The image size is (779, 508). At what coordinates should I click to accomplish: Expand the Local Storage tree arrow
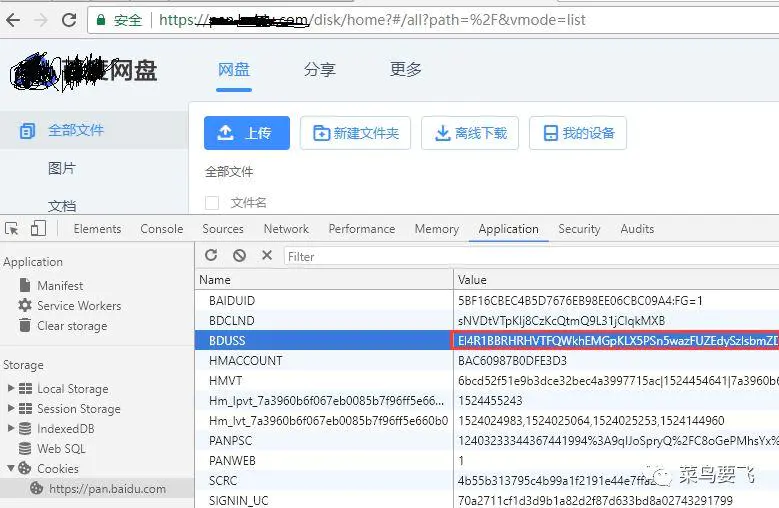11,388
